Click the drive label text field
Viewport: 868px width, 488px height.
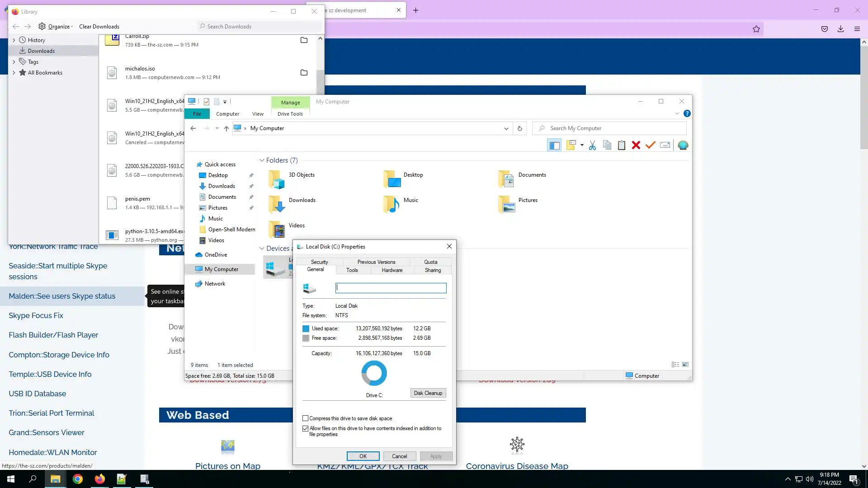[x=391, y=288]
